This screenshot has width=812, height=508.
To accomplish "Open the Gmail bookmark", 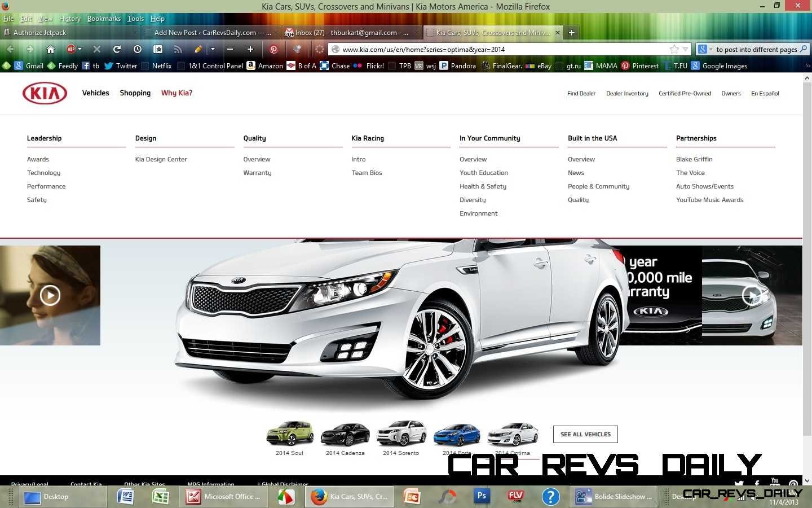I will coord(29,65).
